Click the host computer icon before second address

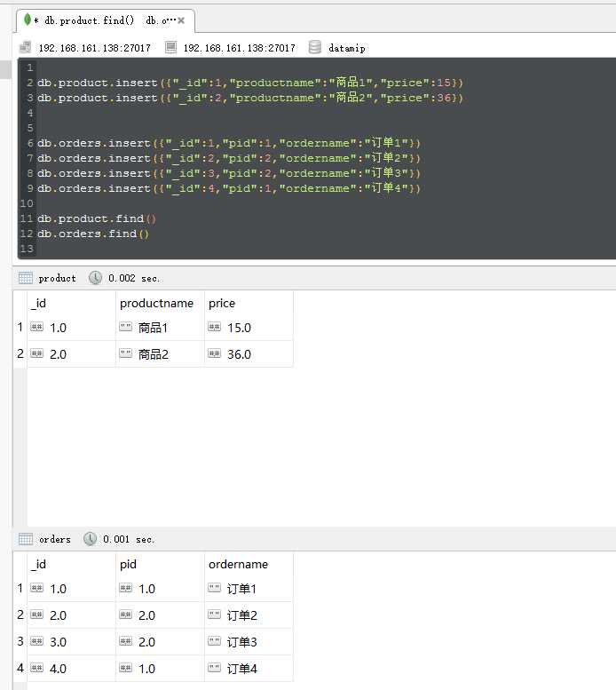pos(170,47)
